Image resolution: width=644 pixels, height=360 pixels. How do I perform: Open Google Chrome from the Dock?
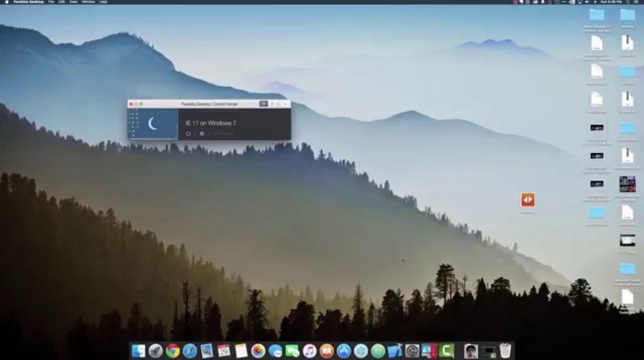[x=173, y=351]
